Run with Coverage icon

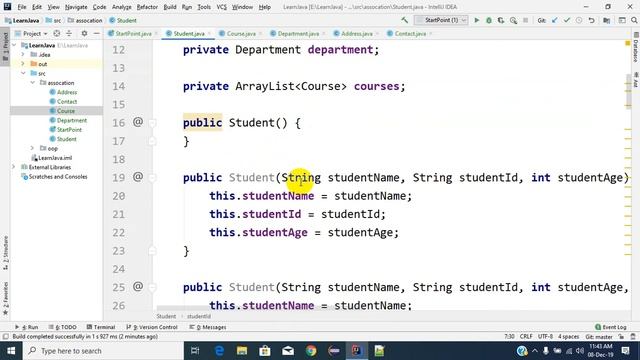coord(501,20)
